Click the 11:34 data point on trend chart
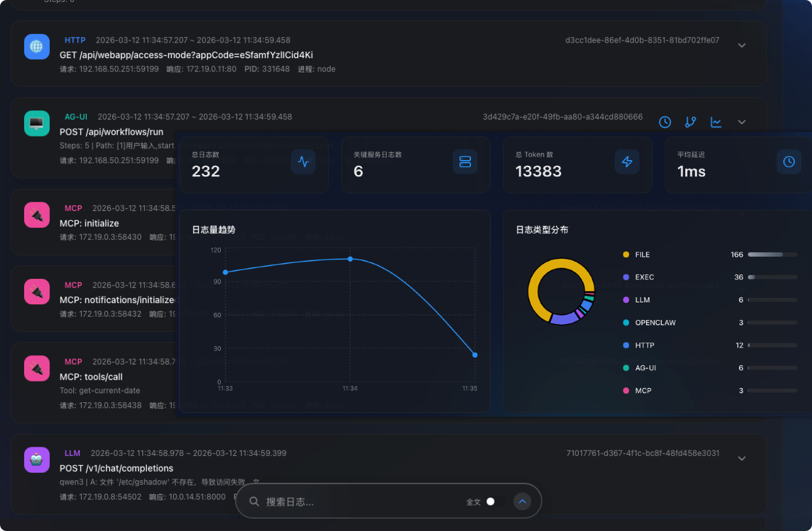 (x=350, y=259)
